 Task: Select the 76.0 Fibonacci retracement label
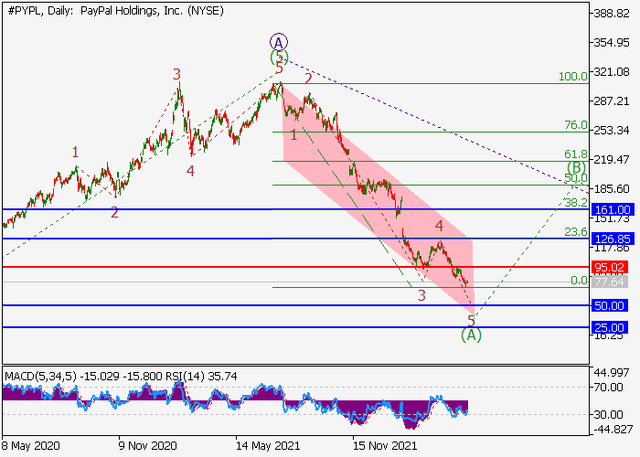tap(574, 126)
